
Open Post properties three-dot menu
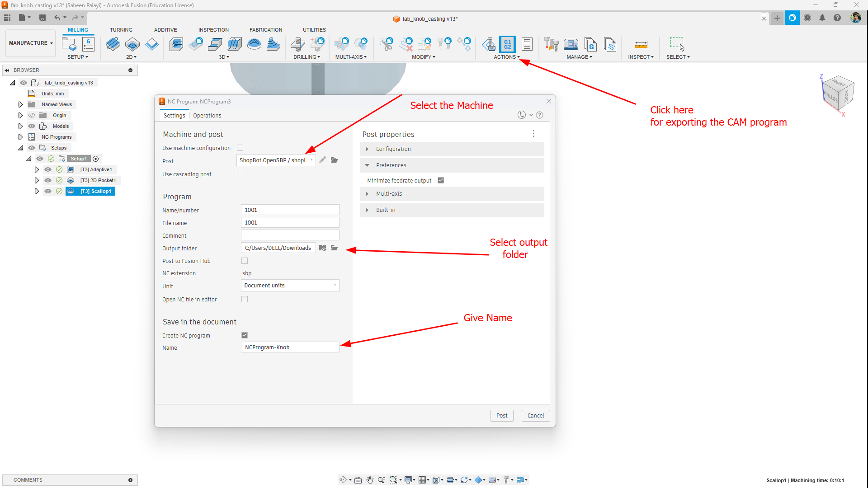click(x=533, y=134)
